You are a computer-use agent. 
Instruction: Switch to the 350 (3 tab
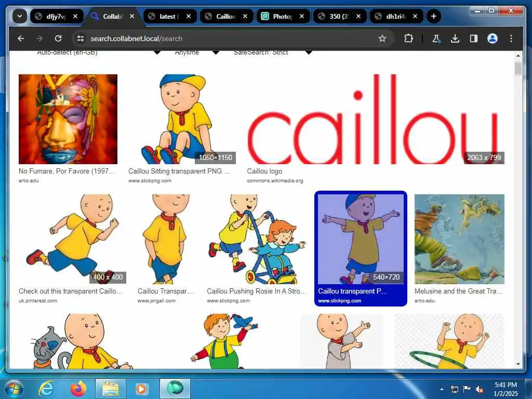pos(340,16)
